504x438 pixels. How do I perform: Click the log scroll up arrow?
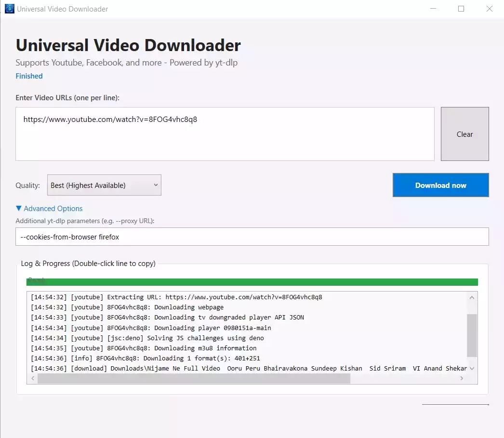tap(472, 297)
